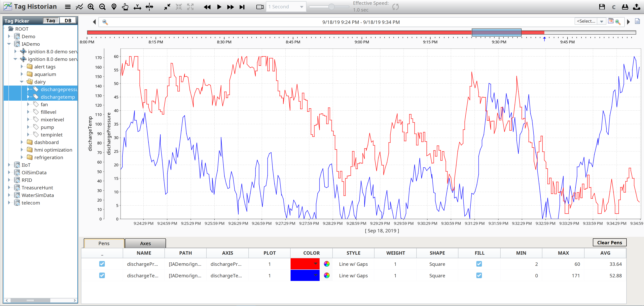Collapse the dairy folder
Image resolution: width=644 pixels, height=306 pixels.
[22, 82]
